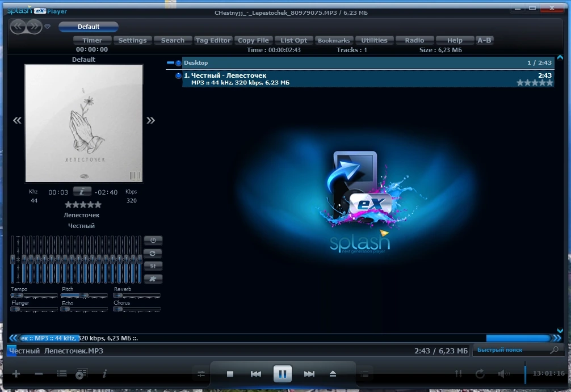Image resolution: width=571 pixels, height=392 pixels.
Task: Collapse the Desktop playlist group
Action: 170,62
